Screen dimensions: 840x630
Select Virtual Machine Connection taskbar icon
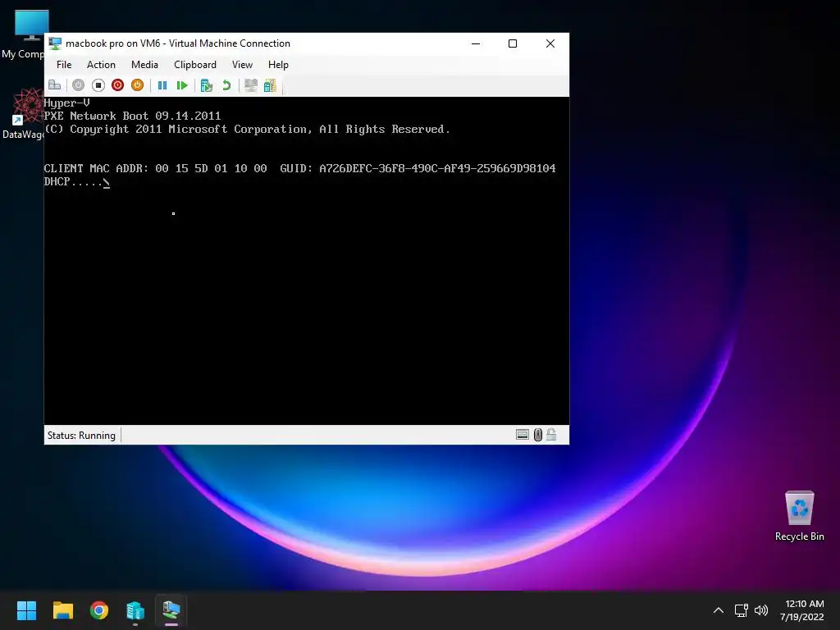(x=171, y=610)
